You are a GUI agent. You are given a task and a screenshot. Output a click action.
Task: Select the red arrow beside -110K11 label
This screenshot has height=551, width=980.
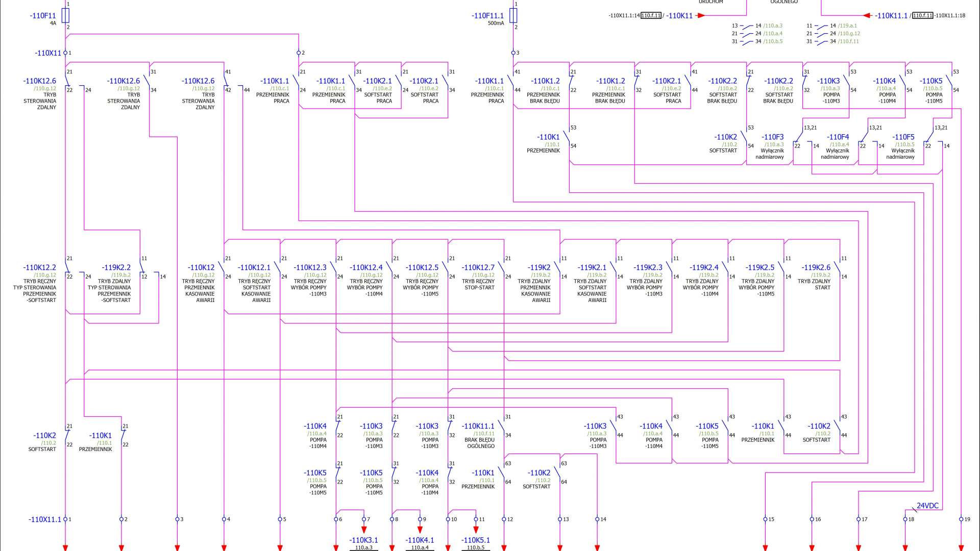tap(701, 16)
